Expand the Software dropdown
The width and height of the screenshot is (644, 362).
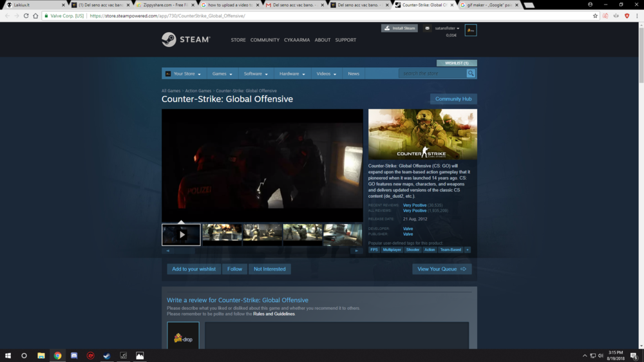[x=256, y=73]
